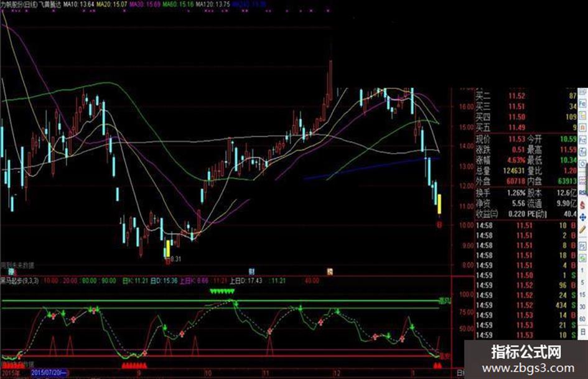Click the 日D: 15.36 indicator value

tap(164, 281)
